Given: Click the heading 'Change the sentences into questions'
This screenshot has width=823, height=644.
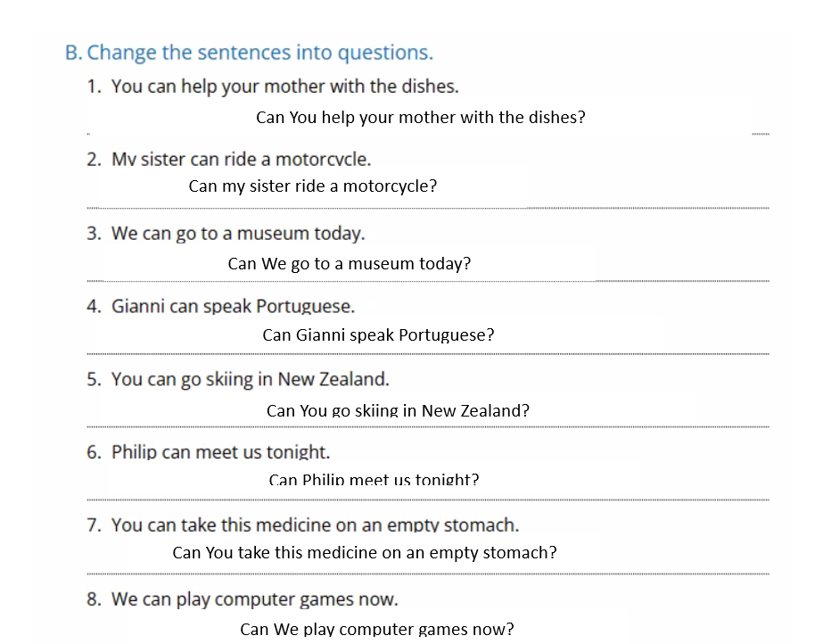Looking at the screenshot, I should pyautogui.click(x=259, y=53).
